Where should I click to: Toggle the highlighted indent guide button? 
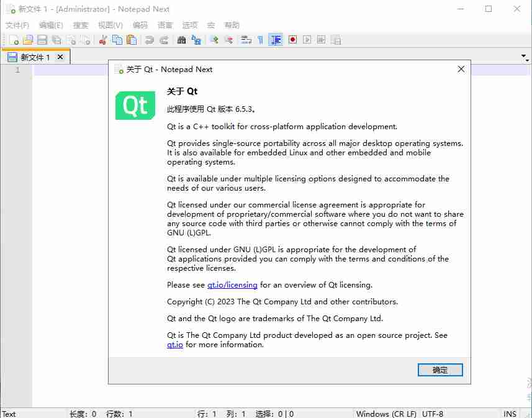click(276, 40)
